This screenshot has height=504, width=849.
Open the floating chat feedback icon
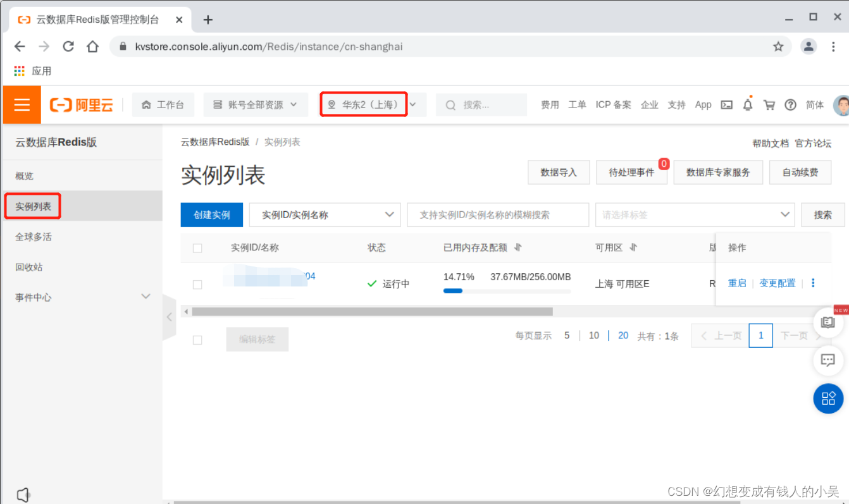click(827, 360)
